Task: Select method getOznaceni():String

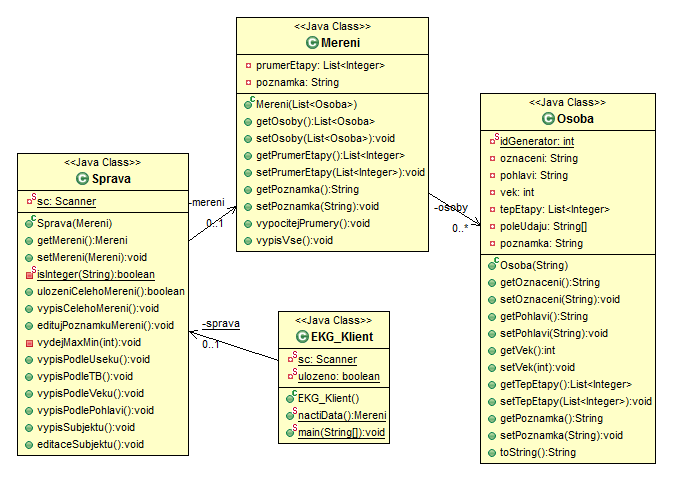Action: 550,283
